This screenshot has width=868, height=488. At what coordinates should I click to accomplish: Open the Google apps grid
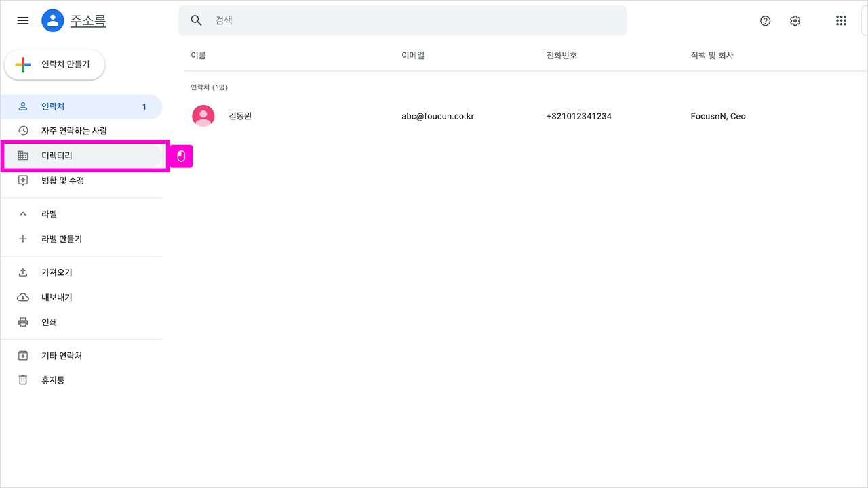[x=841, y=20]
